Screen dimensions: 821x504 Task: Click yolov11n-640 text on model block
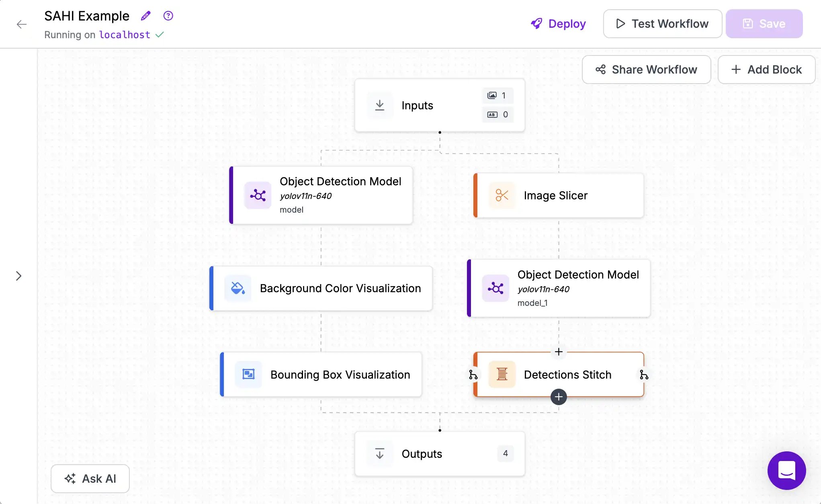pyautogui.click(x=305, y=196)
